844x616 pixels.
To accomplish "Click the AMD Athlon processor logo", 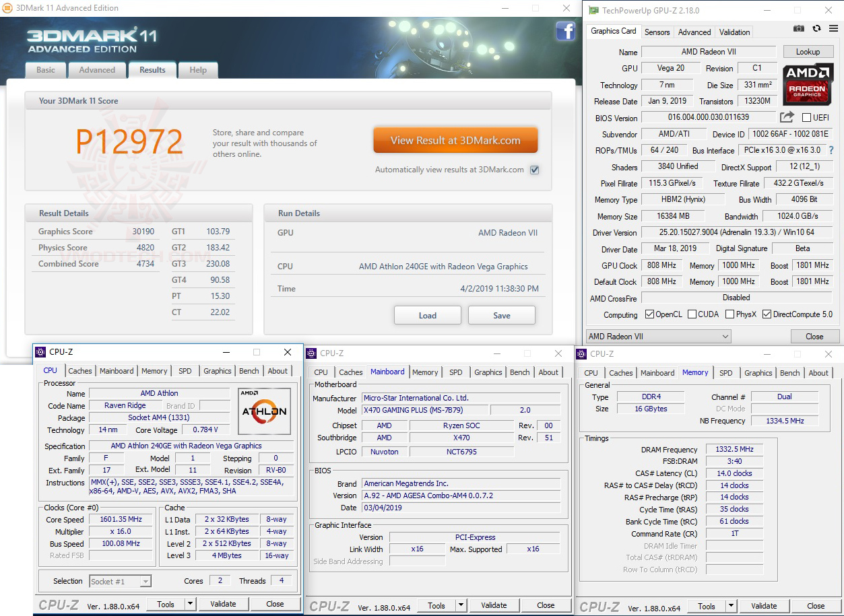I will 265,411.
